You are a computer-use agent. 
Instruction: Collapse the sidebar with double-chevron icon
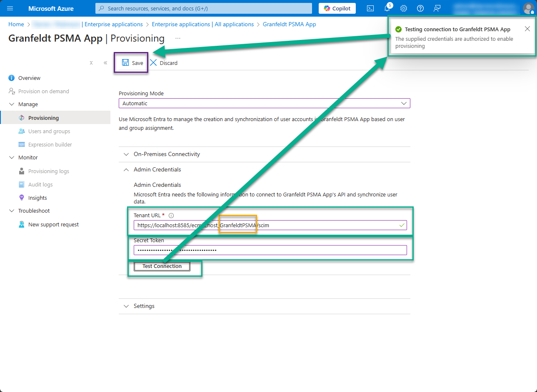click(x=105, y=63)
